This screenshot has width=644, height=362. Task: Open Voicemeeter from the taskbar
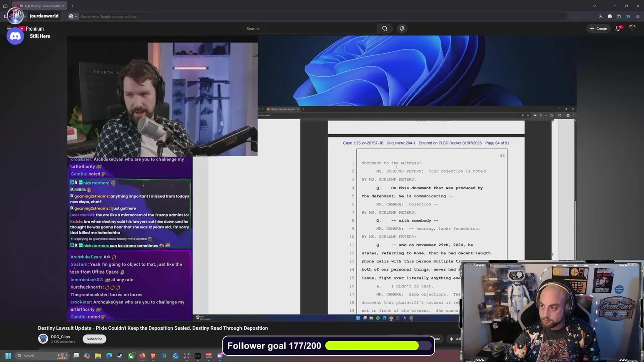point(209,356)
